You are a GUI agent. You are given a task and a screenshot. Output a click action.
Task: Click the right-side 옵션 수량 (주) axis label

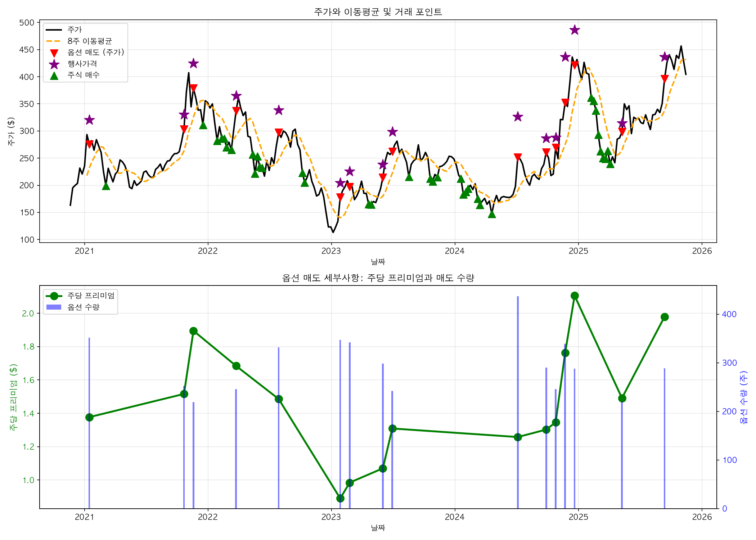coord(743,397)
